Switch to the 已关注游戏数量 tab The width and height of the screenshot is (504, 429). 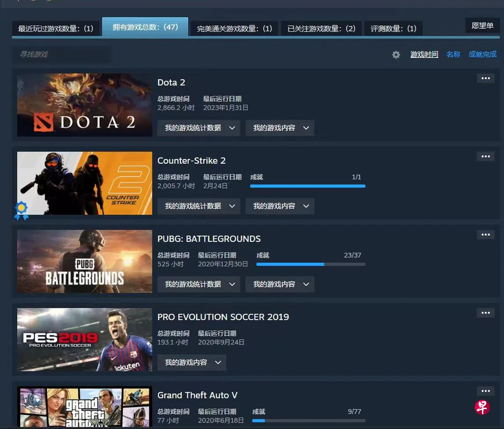coord(321,29)
